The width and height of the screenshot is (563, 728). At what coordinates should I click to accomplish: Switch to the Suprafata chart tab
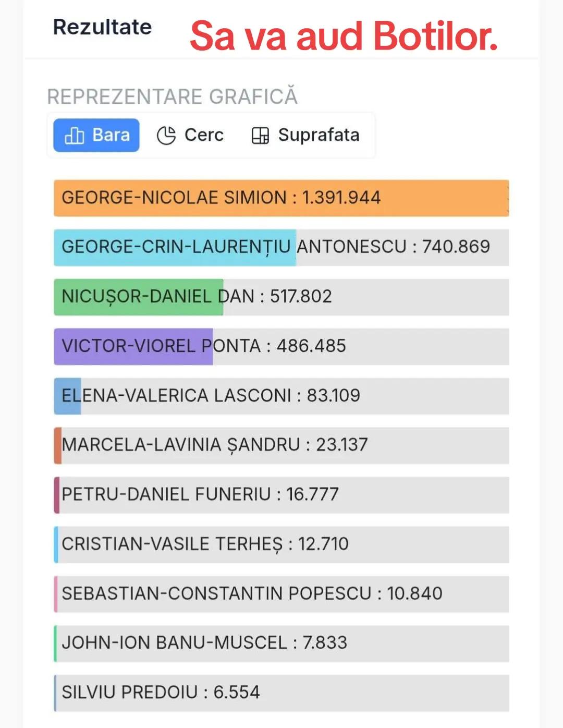(305, 135)
